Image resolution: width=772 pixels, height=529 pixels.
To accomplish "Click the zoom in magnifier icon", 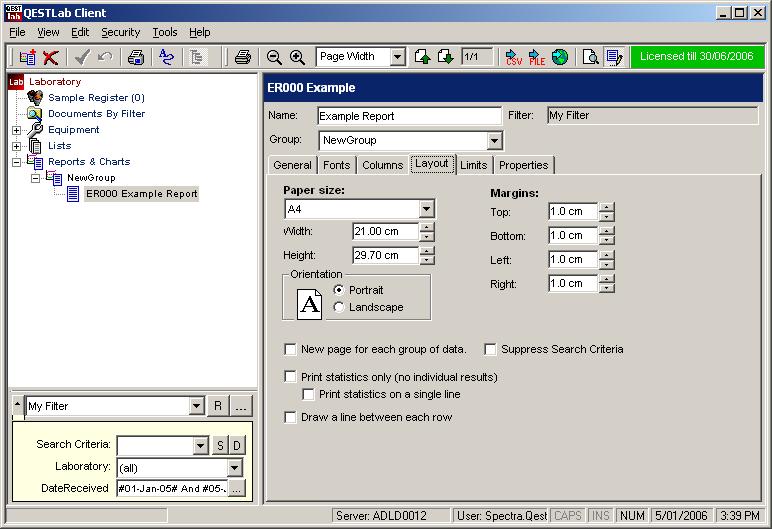I will pyautogui.click(x=297, y=58).
